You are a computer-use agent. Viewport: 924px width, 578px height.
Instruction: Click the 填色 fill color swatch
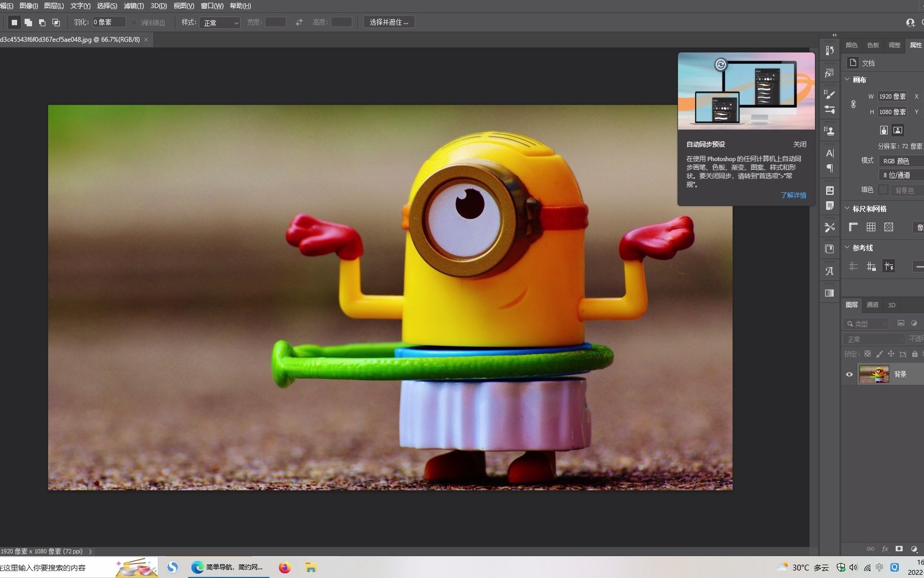[883, 189]
